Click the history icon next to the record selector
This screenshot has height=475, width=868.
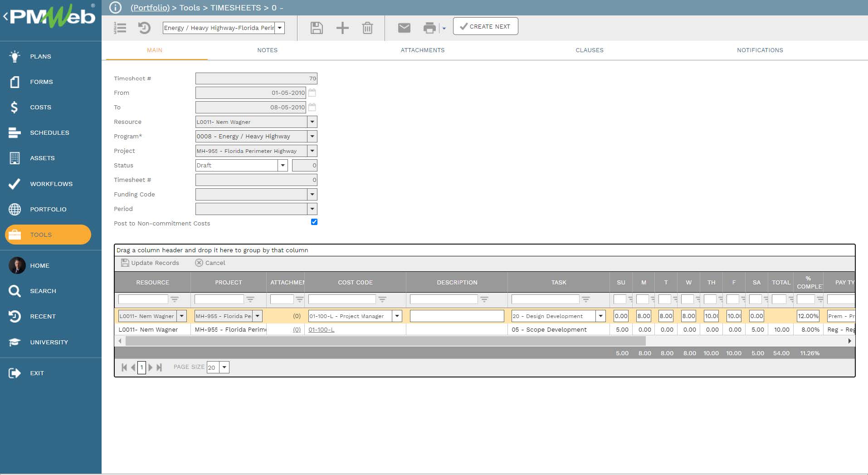pos(145,28)
